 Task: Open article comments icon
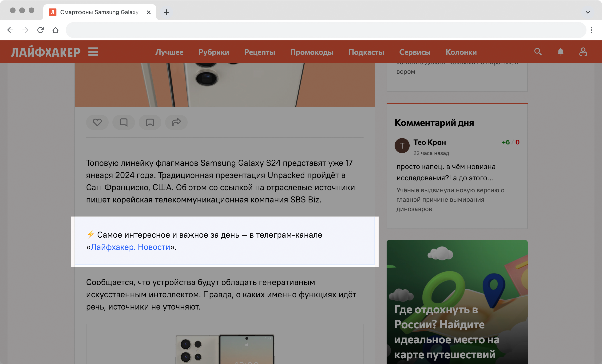[124, 122]
